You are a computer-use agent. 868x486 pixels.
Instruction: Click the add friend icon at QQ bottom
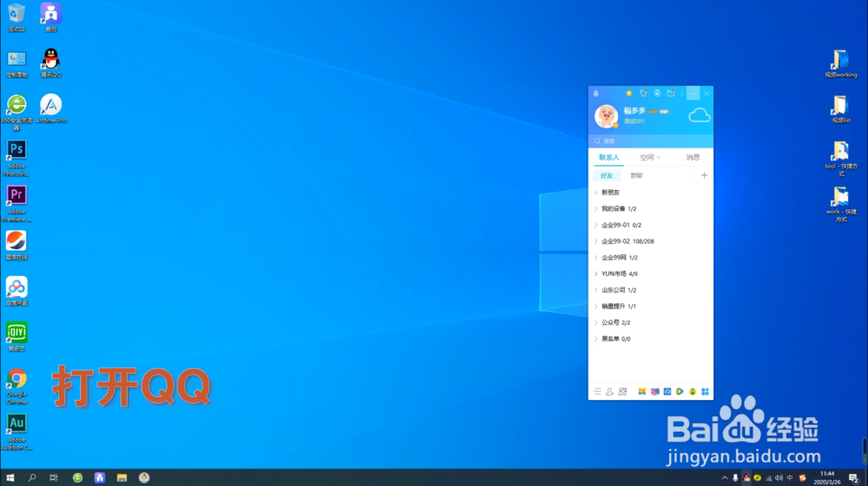[609, 391]
